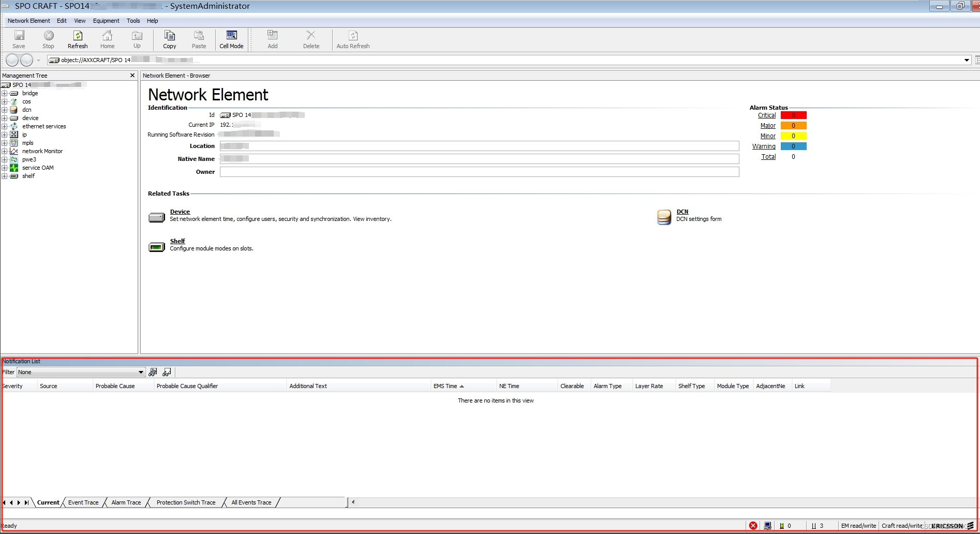980x534 pixels.
Task: Switch to the Protection Switch Trace tab
Action: click(186, 502)
